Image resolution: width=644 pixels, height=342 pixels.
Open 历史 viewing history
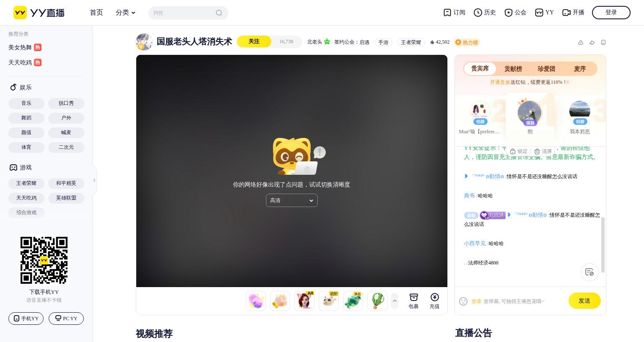point(485,13)
